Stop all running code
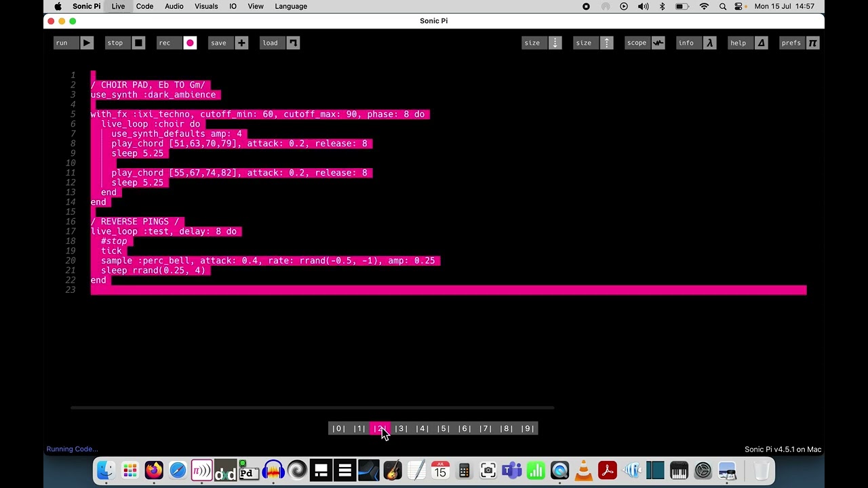This screenshot has height=488, width=868. pyautogui.click(x=125, y=43)
